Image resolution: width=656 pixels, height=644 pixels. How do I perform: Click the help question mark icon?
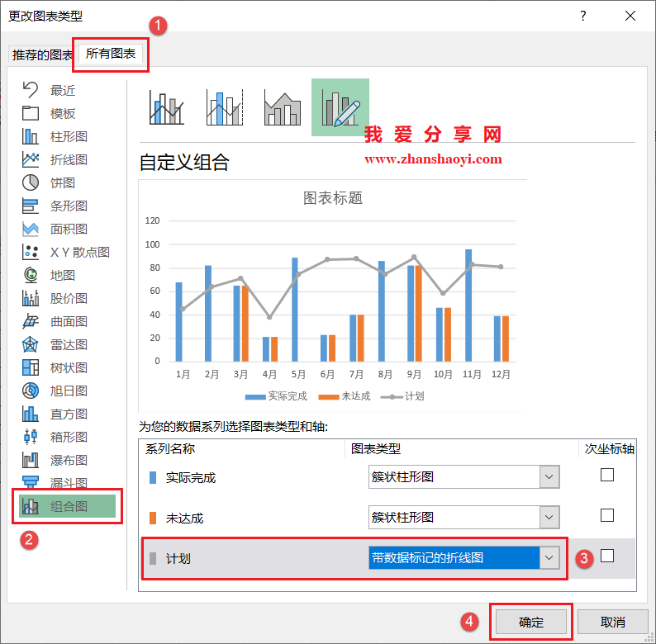point(583,16)
